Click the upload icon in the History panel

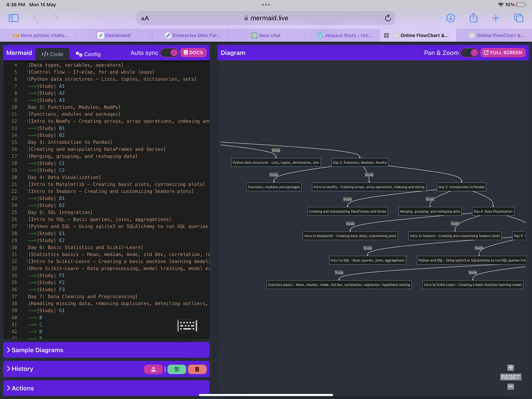pos(153,369)
